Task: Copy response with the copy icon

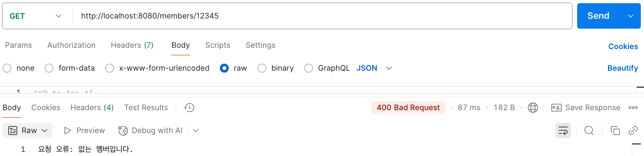Action: point(615,131)
